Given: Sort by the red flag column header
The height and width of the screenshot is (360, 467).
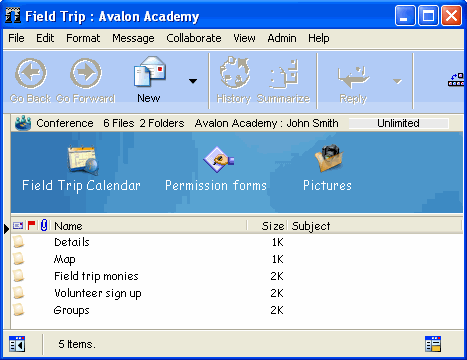Looking at the screenshot, I should tap(32, 226).
